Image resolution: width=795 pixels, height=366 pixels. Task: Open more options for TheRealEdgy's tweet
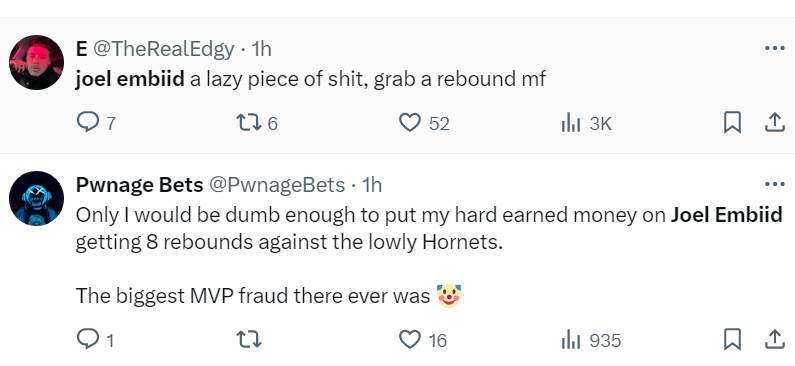[x=774, y=49]
